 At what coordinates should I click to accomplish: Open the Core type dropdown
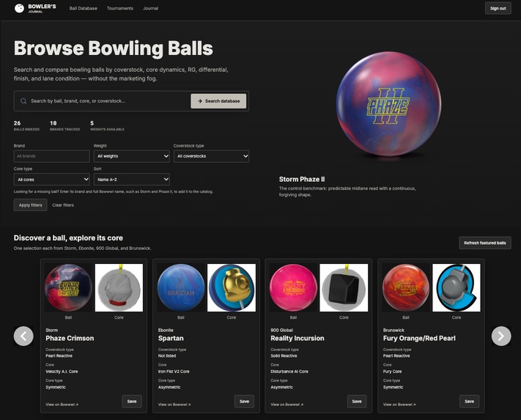52,180
